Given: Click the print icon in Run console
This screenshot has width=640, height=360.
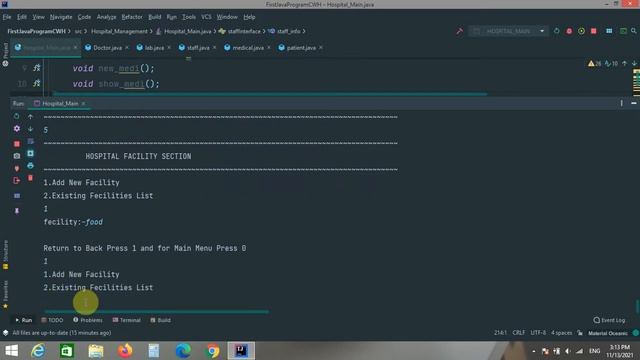Looking at the screenshot, I should 30,166.
